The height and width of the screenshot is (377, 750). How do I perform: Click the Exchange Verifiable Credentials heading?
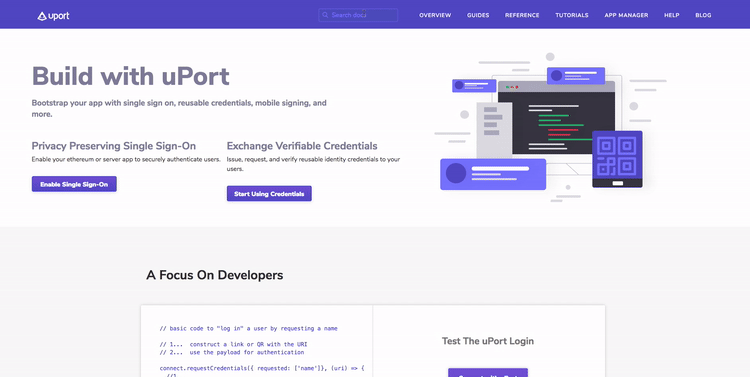pyautogui.click(x=302, y=146)
